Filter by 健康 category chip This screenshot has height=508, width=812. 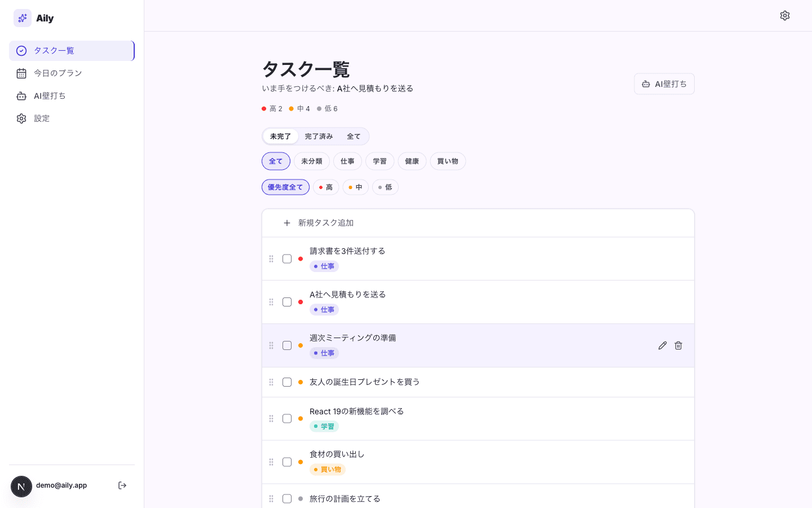[412, 161]
